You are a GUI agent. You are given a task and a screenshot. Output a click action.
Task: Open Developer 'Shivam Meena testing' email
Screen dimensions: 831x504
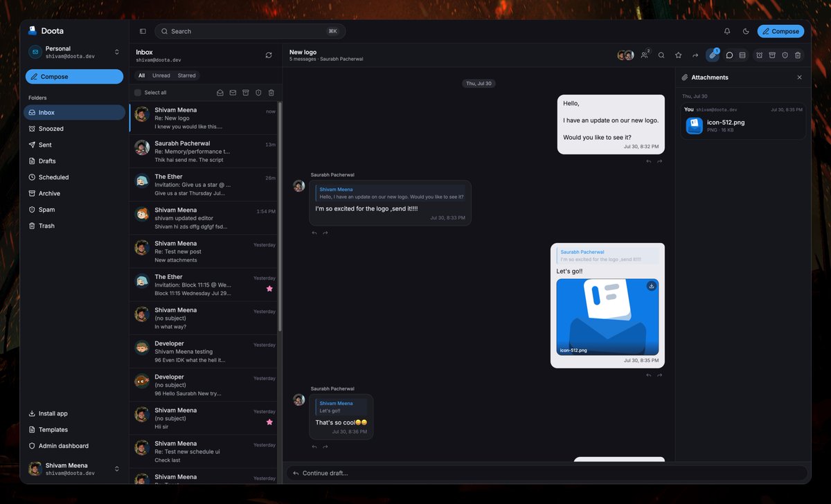point(205,352)
